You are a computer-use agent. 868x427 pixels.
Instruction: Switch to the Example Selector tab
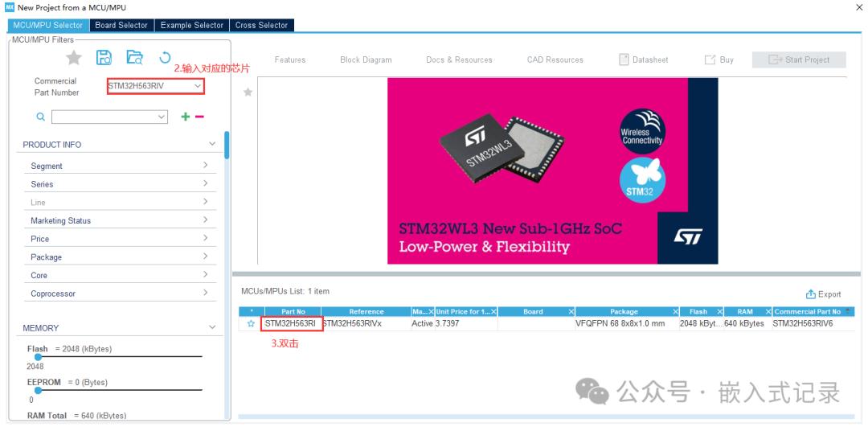click(x=191, y=25)
